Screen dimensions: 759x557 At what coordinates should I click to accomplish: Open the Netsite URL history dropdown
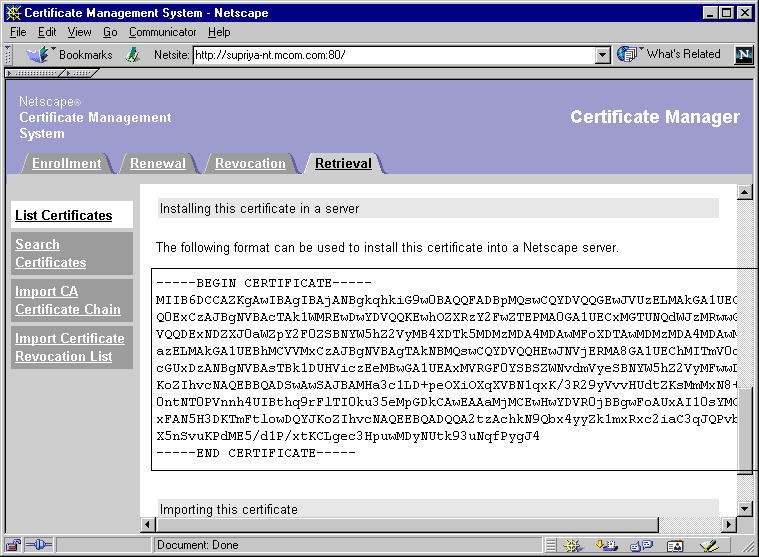click(602, 55)
